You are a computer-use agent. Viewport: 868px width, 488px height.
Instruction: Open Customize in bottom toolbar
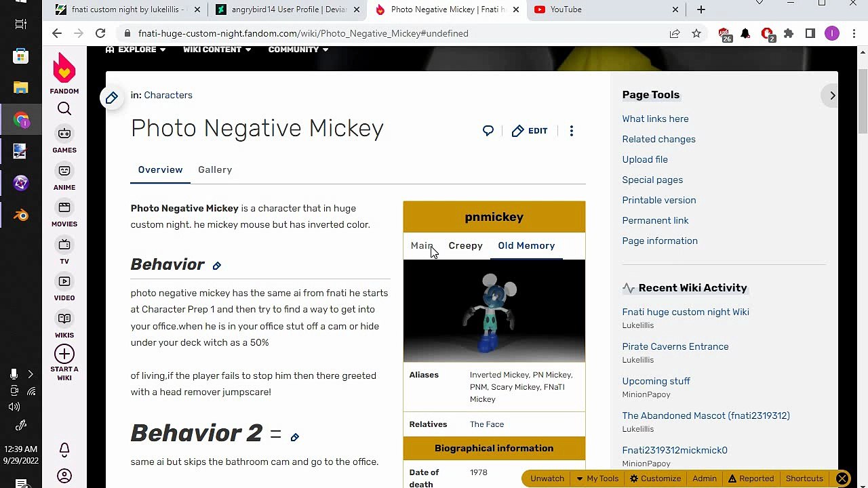click(655, 479)
